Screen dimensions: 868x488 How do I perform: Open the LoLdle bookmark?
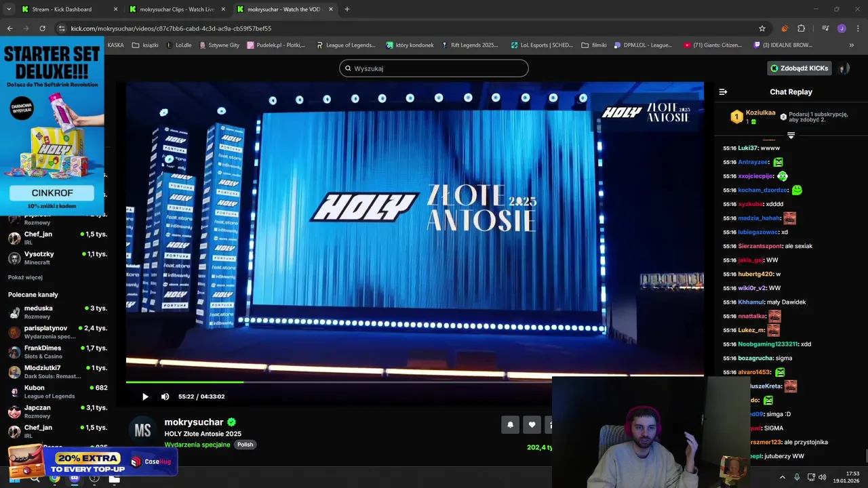(179, 45)
